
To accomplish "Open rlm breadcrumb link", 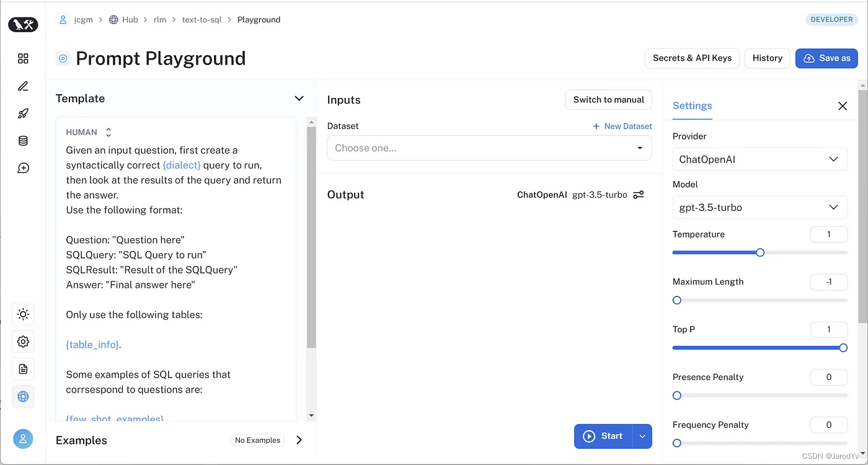I will click(160, 20).
